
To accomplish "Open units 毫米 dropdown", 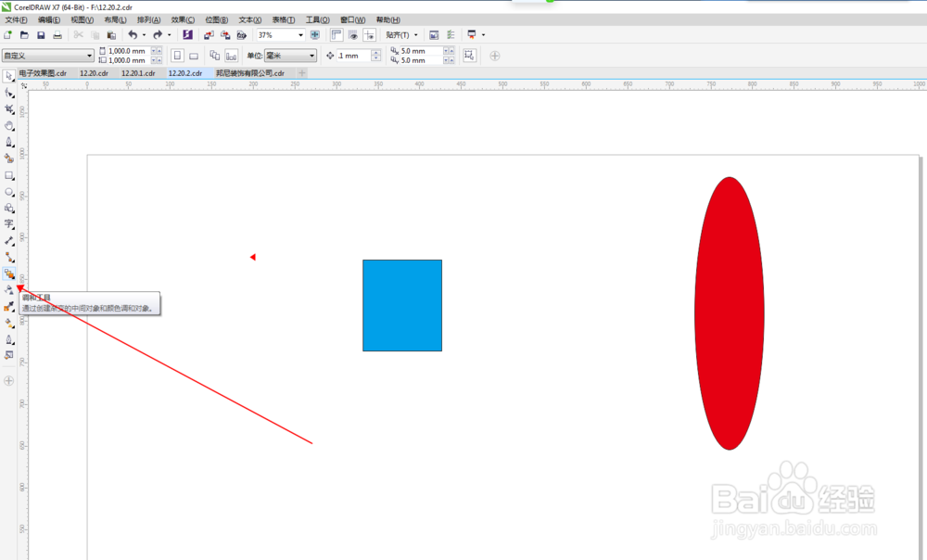I will (x=290, y=56).
